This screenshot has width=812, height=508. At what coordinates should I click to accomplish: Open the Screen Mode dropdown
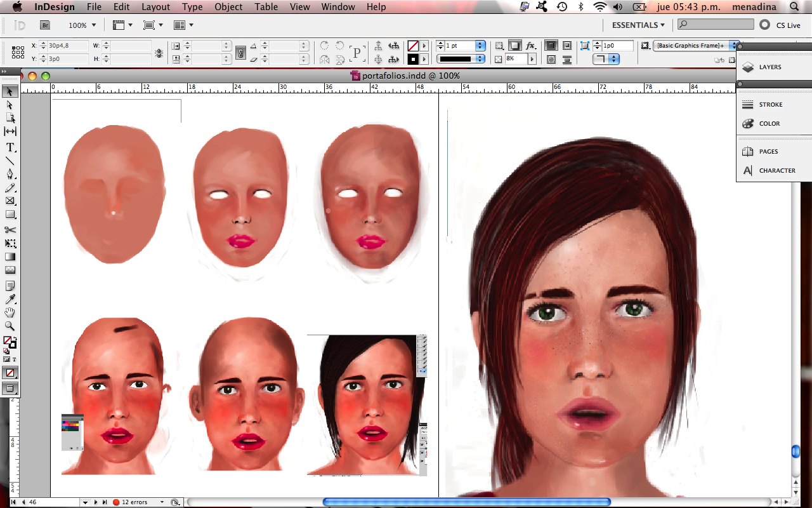pyautogui.click(x=154, y=25)
